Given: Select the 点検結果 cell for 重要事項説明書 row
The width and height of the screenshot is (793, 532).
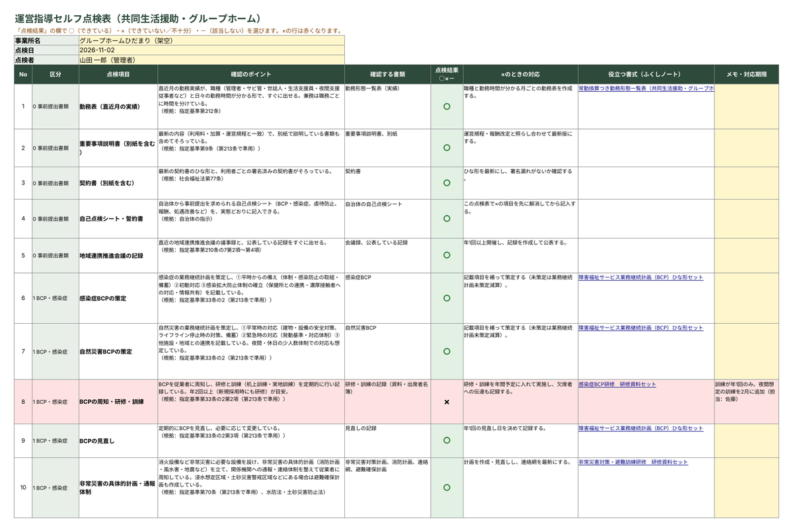Looking at the screenshot, I should click(447, 147).
